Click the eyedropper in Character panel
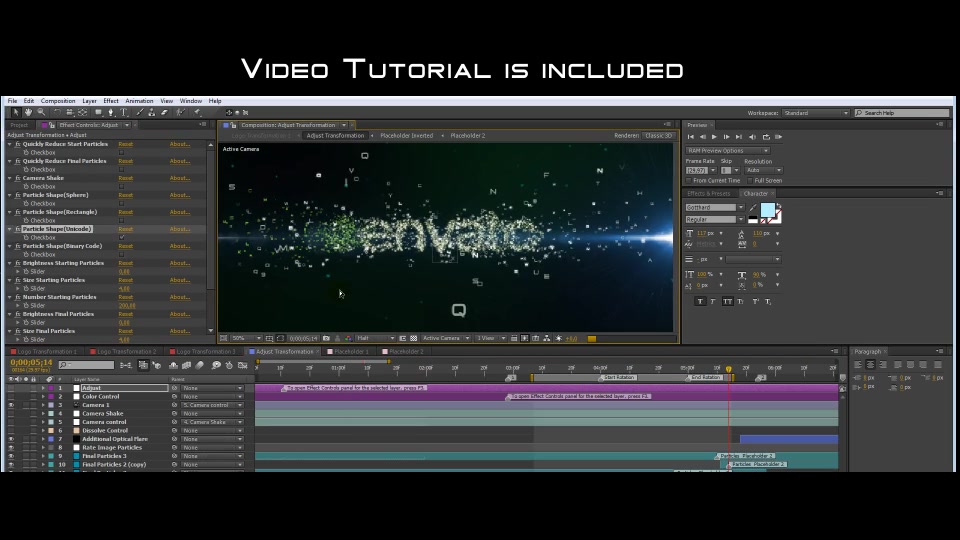This screenshot has width=960, height=540. [x=753, y=208]
